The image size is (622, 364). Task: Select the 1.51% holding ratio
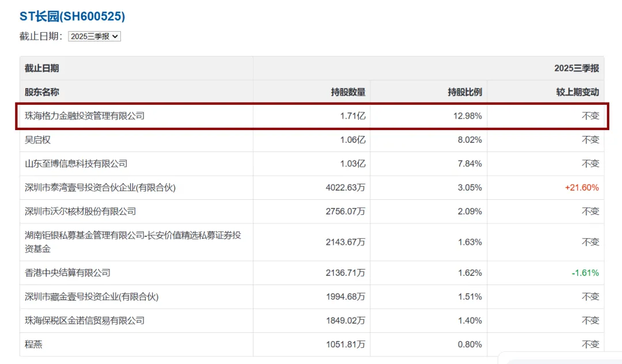click(470, 297)
